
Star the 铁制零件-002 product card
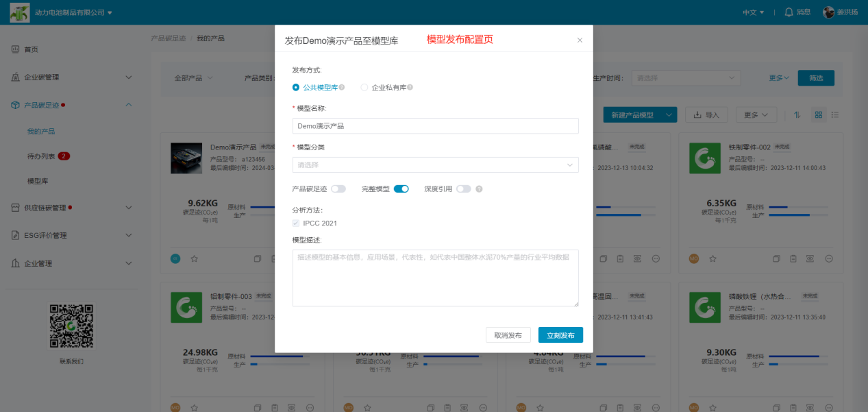click(x=712, y=258)
